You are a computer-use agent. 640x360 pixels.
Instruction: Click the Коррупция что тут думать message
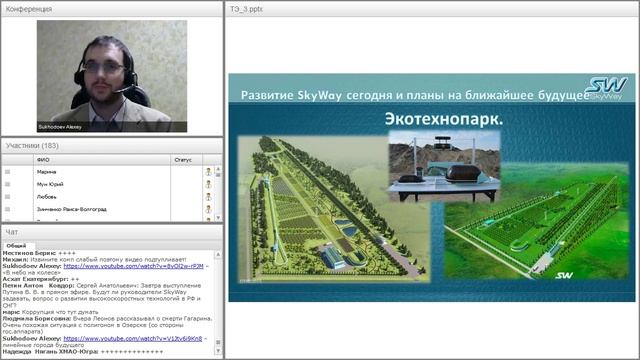[50, 312]
